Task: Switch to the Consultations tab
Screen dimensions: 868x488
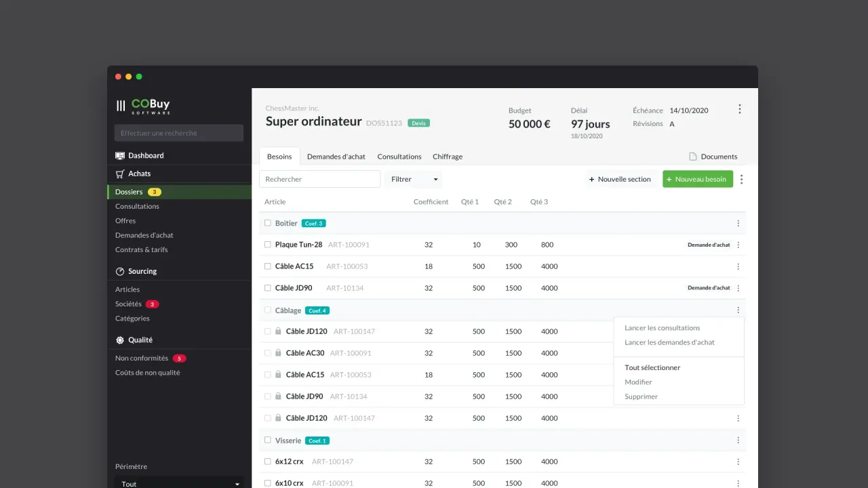Action: point(399,157)
